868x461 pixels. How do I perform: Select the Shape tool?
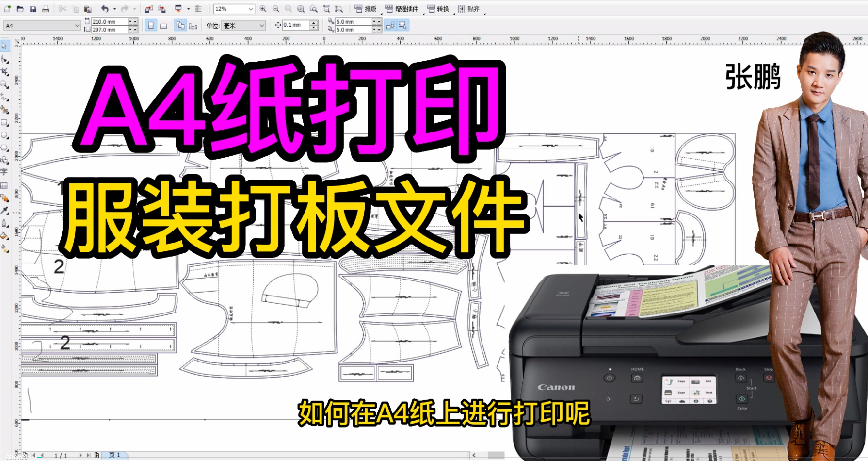pyautogui.click(x=5, y=60)
